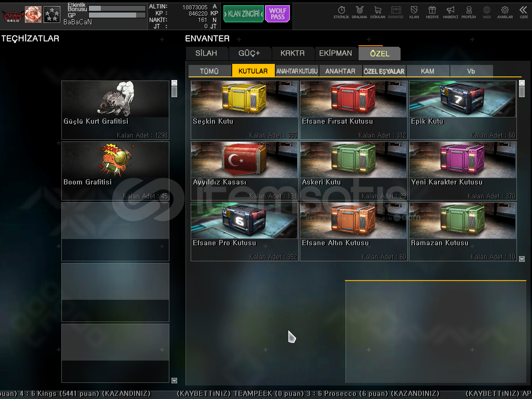Open the Klan shield icon
Viewport: 532px width, 399px height.
tap(414, 11)
